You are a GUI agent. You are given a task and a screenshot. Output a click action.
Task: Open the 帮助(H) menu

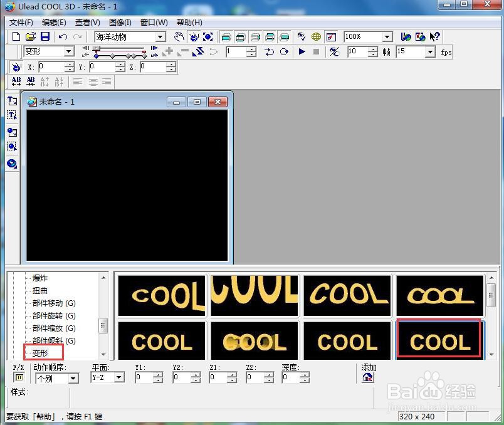pos(189,23)
